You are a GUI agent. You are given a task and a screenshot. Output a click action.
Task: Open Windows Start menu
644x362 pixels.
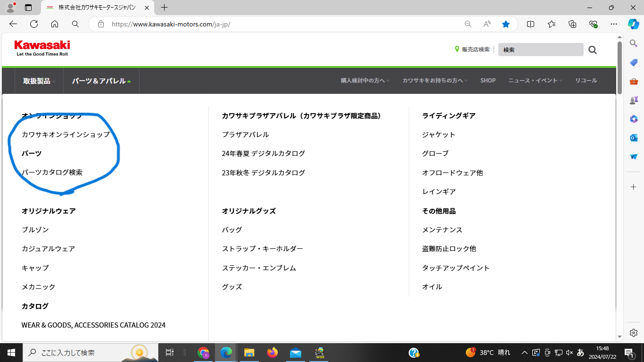click(11, 353)
